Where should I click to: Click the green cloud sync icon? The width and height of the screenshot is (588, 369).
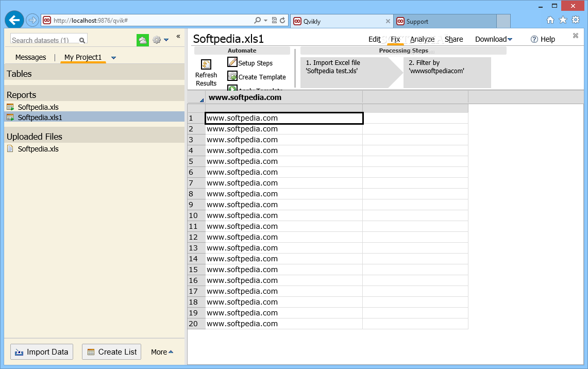tap(143, 40)
